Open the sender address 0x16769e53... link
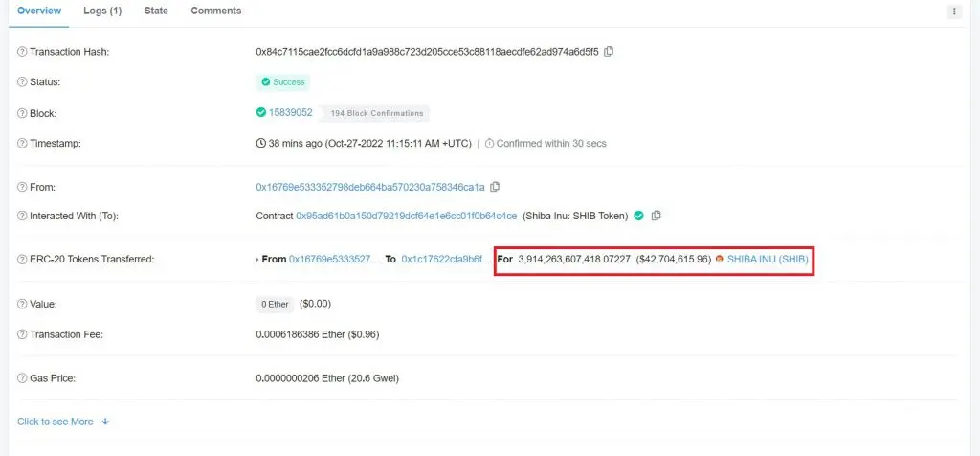The width and height of the screenshot is (980, 456). pos(370,187)
